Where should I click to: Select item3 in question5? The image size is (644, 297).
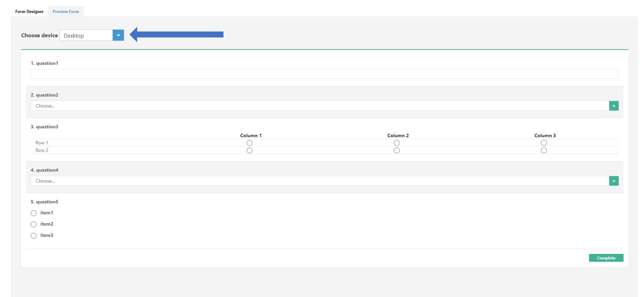[33, 235]
